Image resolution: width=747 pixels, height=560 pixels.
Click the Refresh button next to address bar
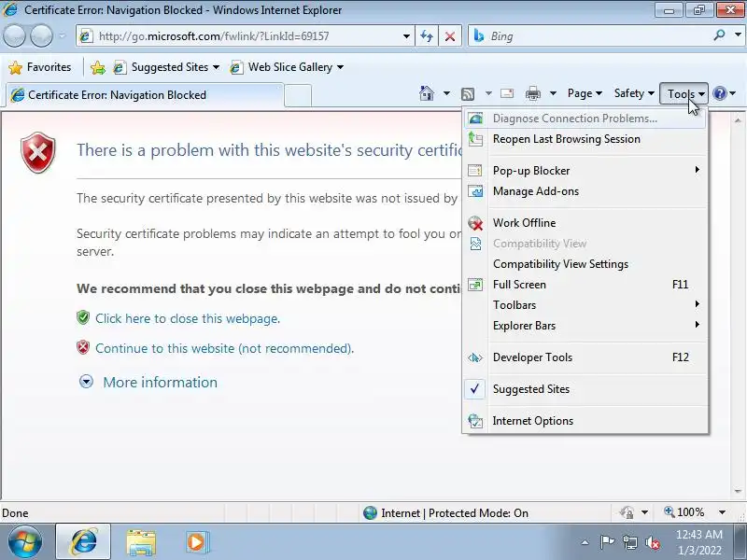(427, 36)
